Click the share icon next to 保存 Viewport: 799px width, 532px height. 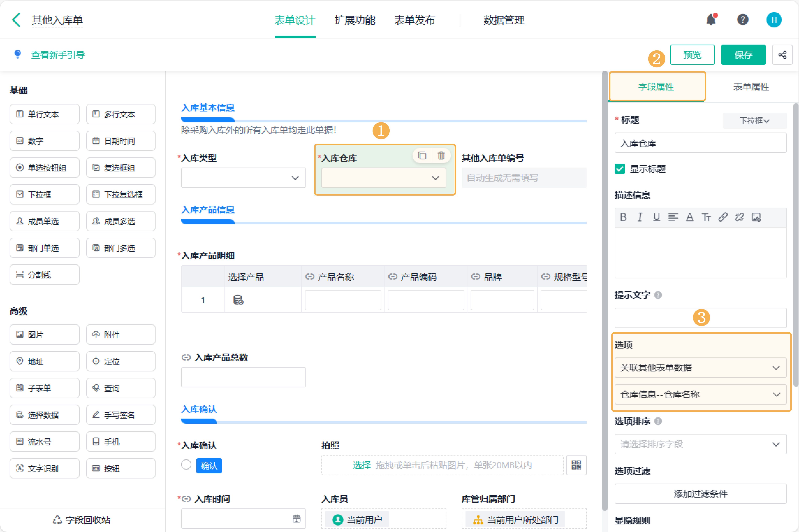point(782,55)
